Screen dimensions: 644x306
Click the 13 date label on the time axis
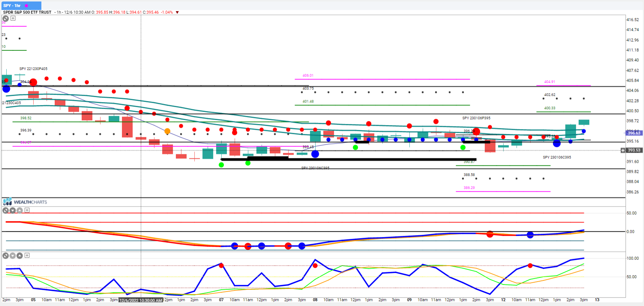[x=597, y=300]
